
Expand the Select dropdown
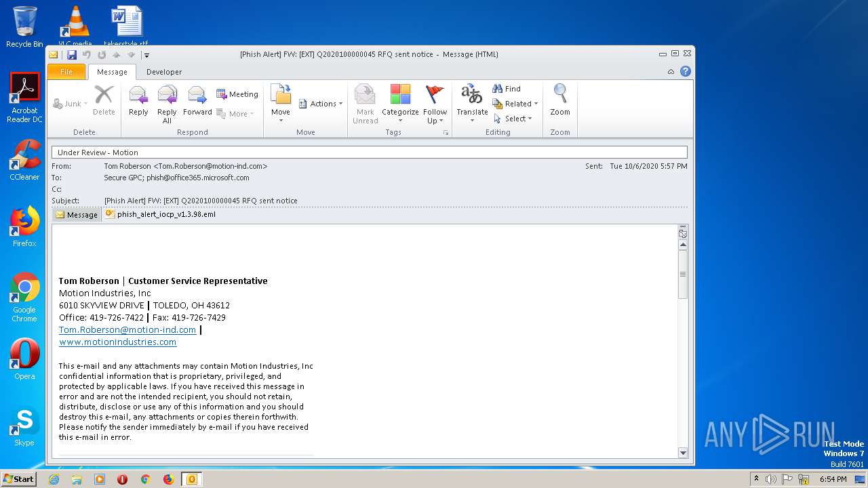click(x=513, y=119)
